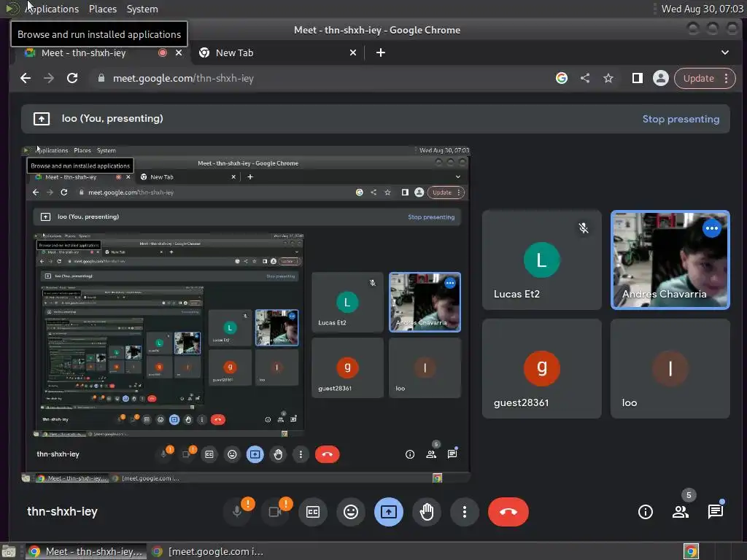Click the clock Wed Aug 30, 07:03

[703, 9]
